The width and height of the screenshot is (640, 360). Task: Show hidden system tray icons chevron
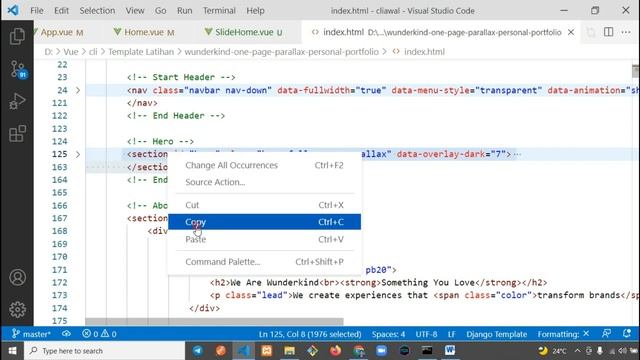(577, 351)
